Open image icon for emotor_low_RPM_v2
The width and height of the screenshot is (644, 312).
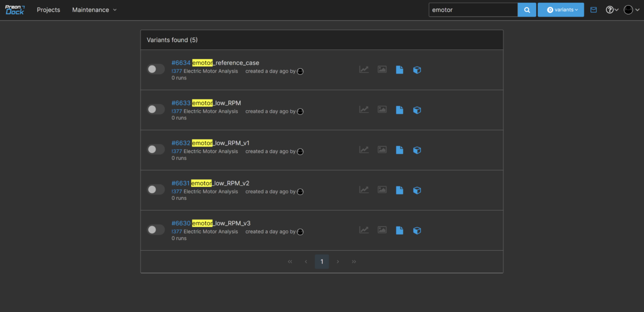382,190
